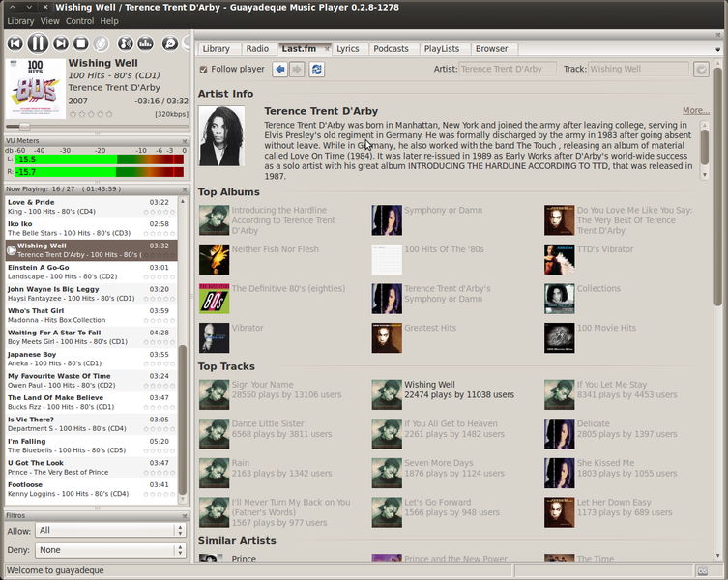Screen dimensions: 728x580
Task: Open the equalizer button
Action: [x=146, y=43]
